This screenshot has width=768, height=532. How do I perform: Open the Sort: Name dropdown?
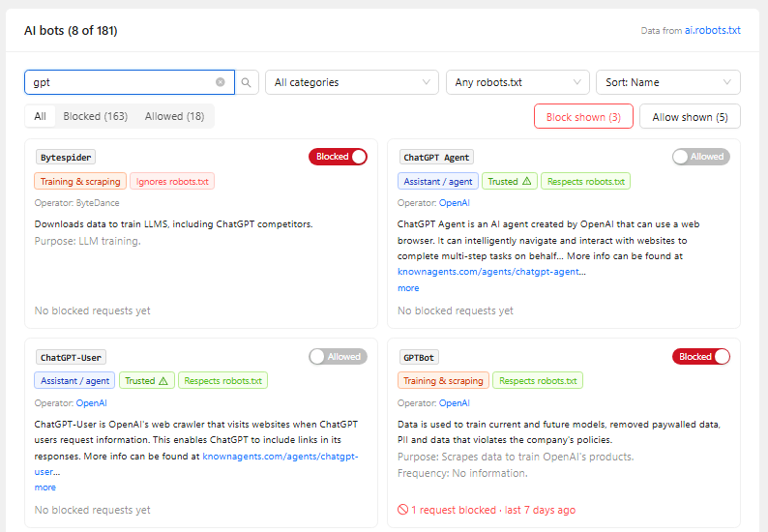coord(668,82)
